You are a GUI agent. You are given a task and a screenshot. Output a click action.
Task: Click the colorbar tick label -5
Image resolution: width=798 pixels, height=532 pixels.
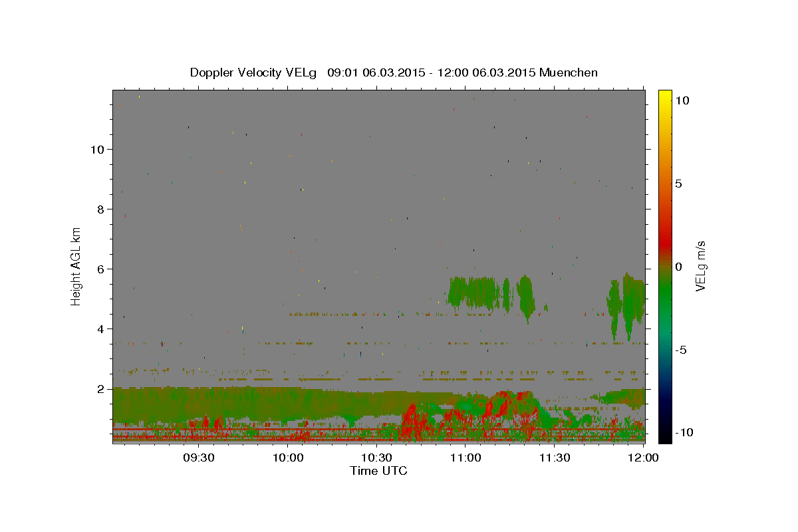[x=680, y=350]
